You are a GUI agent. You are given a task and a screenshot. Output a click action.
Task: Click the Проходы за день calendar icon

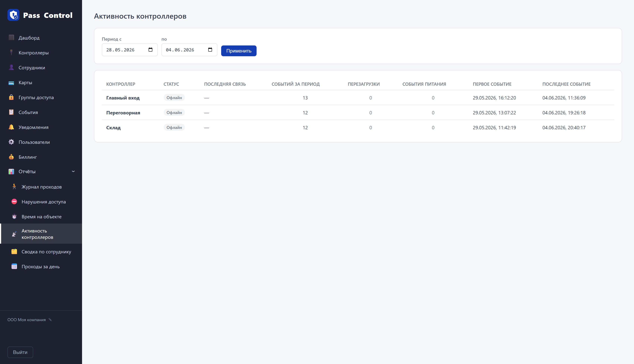point(14,267)
